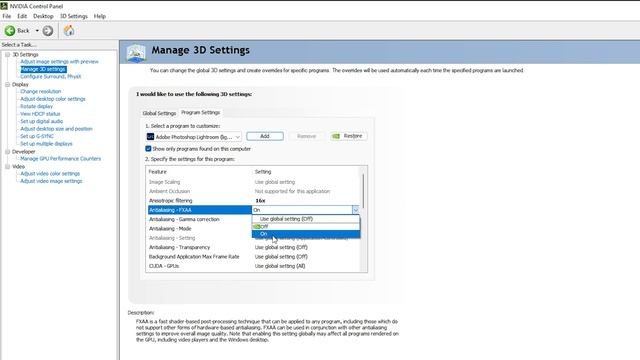Choose Off option in FXAA dropdown
The height and width of the screenshot is (360, 640).
pyautogui.click(x=306, y=227)
